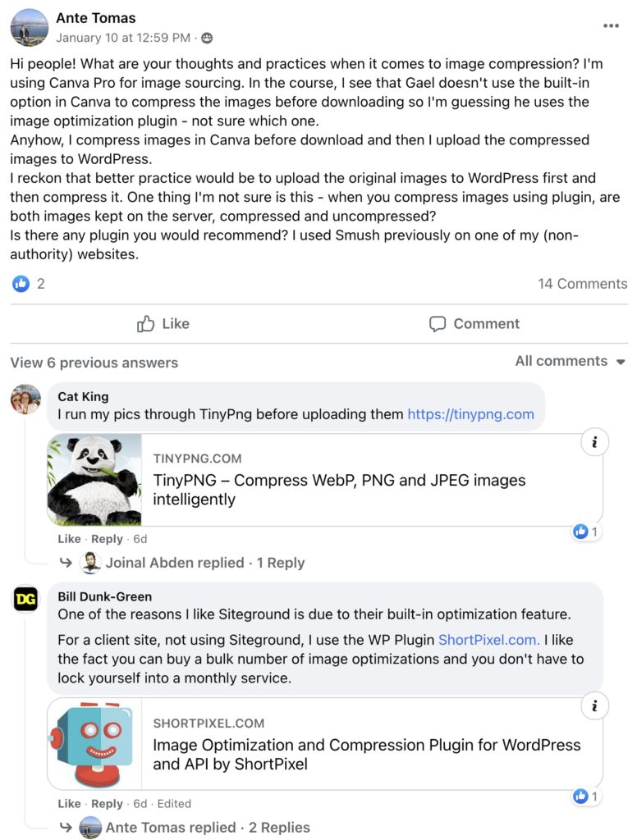
Task: Click the like count on ShortPixel comment
Action: click(586, 796)
